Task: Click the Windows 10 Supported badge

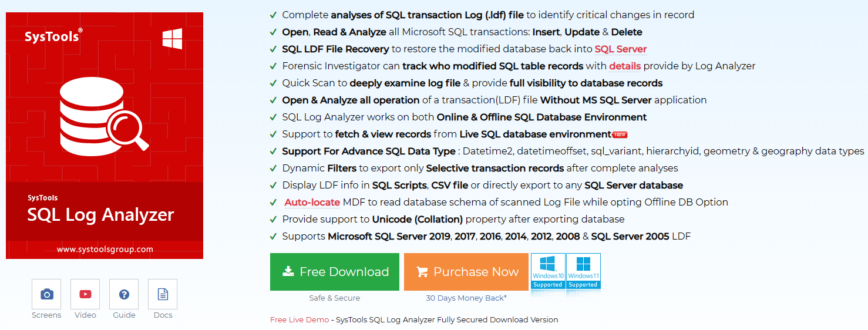Action: (548, 271)
